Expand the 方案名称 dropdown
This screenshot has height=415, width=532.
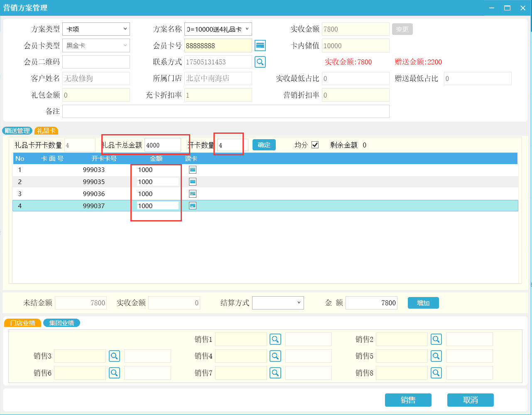click(x=218, y=29)
